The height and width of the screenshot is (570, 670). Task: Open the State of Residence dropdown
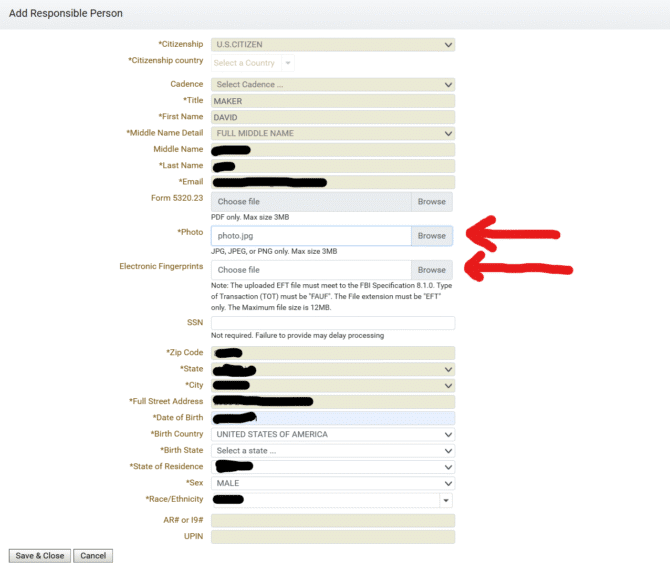click(332, 467)
